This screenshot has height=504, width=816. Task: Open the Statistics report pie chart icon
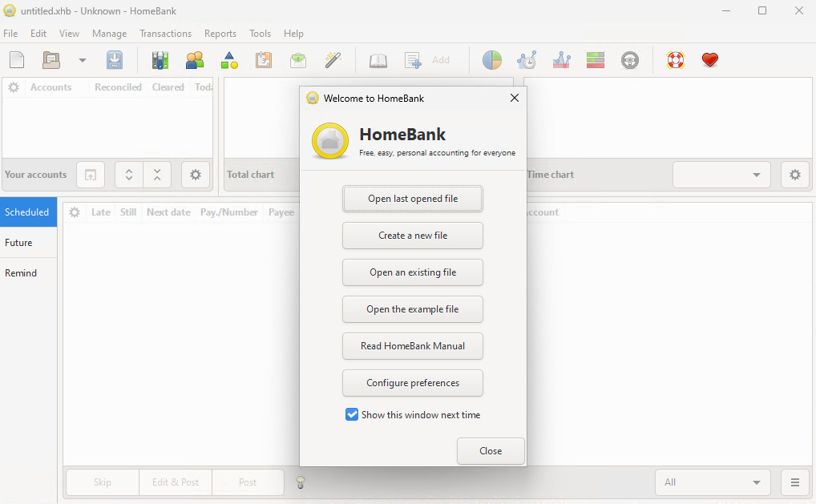pyautogui.click(x=492, y=60)
